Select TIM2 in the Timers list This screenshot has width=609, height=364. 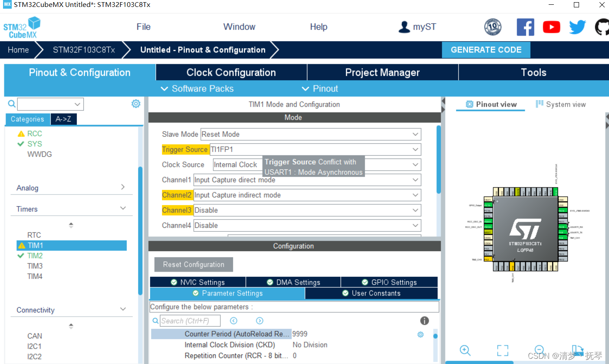[35, 256]
